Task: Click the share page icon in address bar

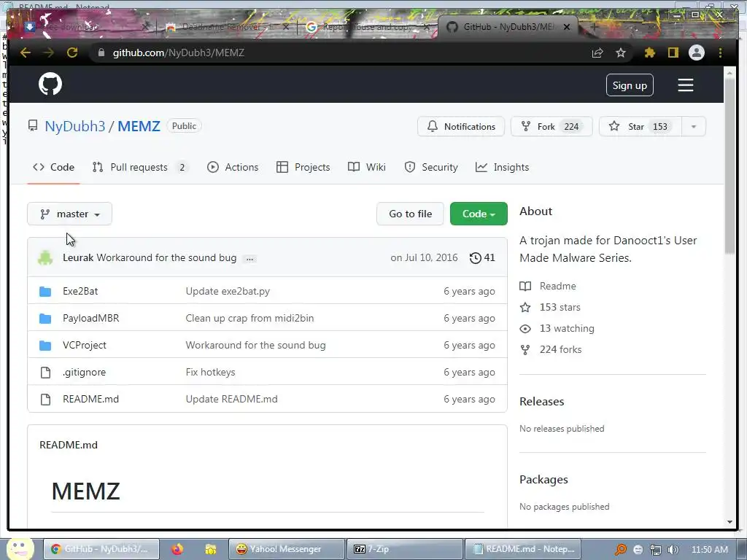Action: tap(597, 52)
